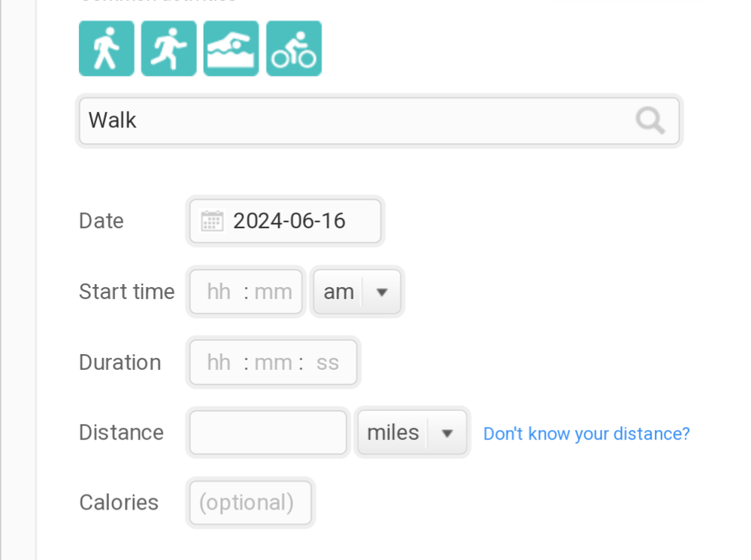Select the walking activity icon

click(107, 49)
